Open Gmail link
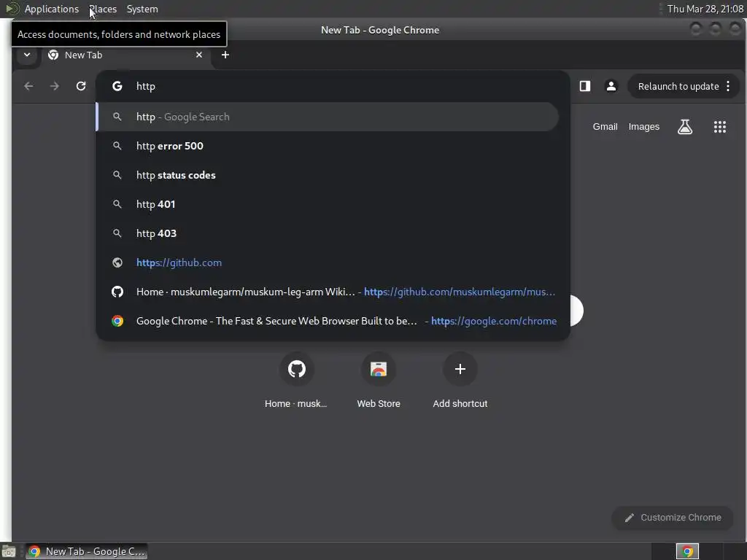Viewport: 747px width, 560px height. [605, 127]
